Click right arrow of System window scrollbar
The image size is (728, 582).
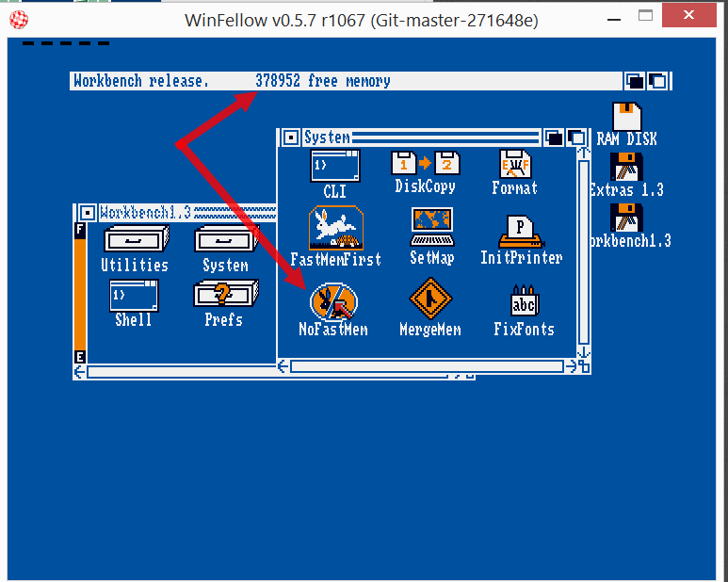[x=571, y=366]
